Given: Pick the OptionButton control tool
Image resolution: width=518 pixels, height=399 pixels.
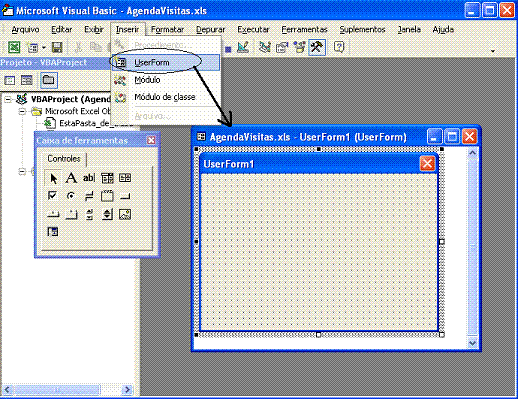Looking at the screenshot, I should click(x=71, y=196).
